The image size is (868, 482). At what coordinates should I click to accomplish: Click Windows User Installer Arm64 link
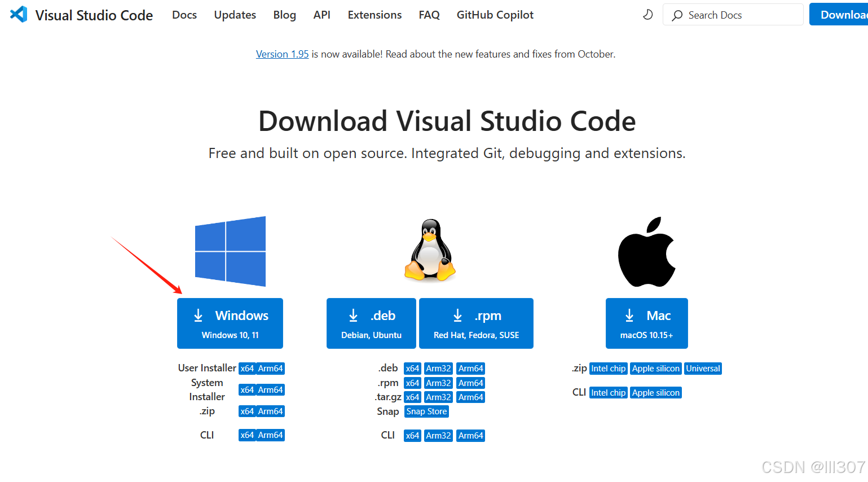tap(271, 369)
